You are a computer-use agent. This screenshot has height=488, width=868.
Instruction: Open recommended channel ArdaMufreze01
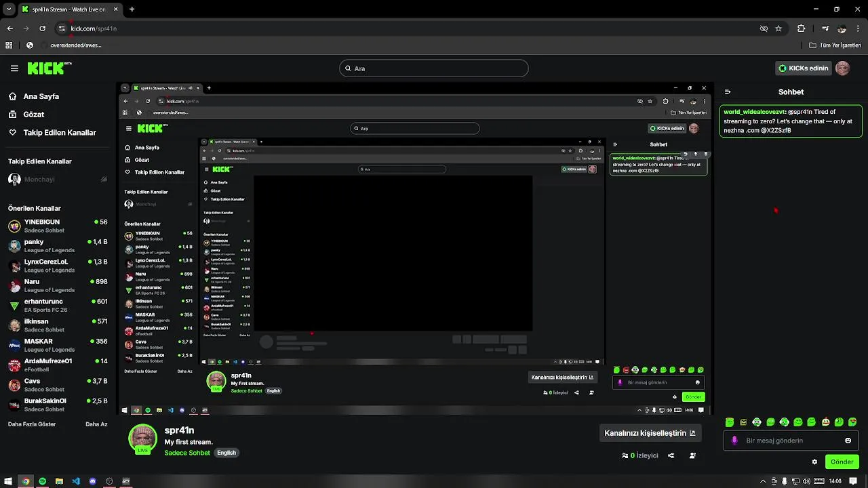pyautogui.click(x=58, y=365)
